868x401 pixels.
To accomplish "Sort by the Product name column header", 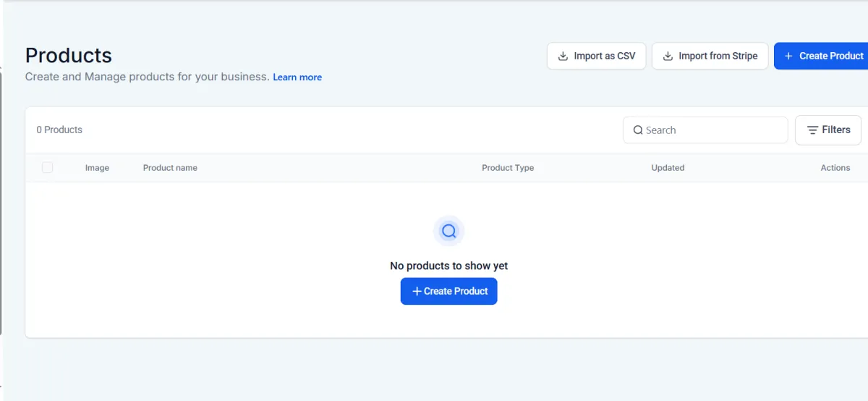I will pyautogui.click(x=170, y=168).
